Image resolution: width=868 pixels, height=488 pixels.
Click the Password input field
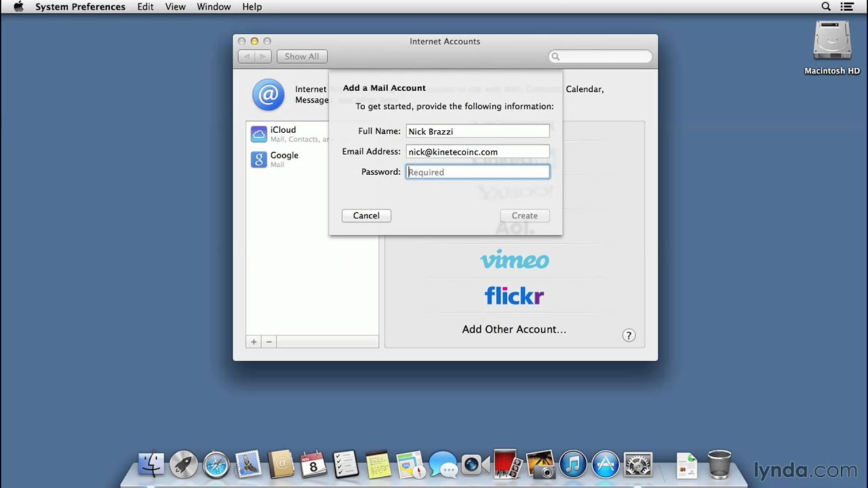[477, 172]
